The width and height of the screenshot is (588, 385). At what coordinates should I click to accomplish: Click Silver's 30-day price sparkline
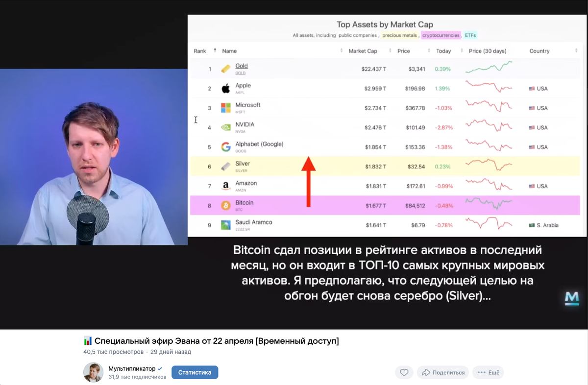coord(489,164)
